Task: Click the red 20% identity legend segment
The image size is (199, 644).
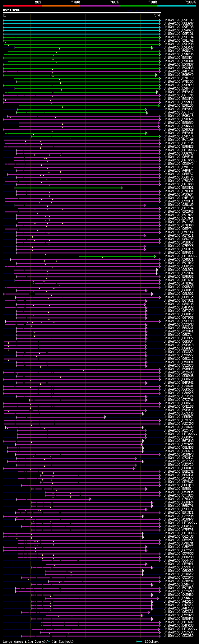Action: tap(22, 6)
